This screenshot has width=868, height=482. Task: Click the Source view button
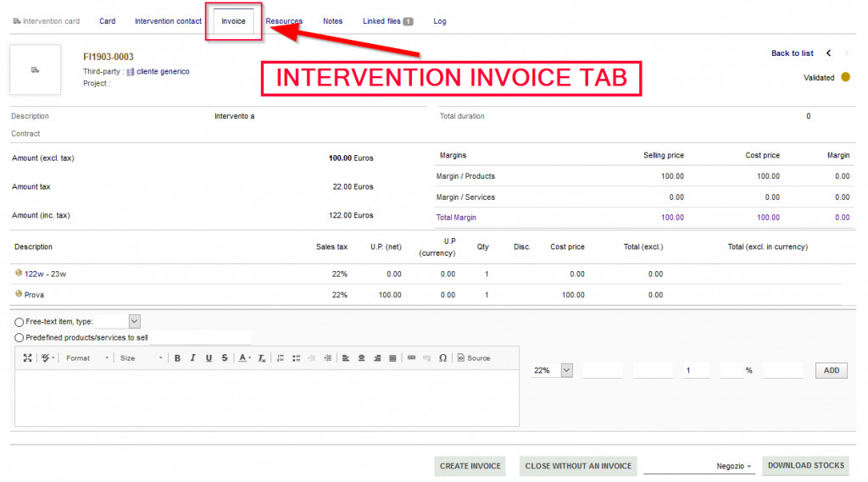point(474,358)
